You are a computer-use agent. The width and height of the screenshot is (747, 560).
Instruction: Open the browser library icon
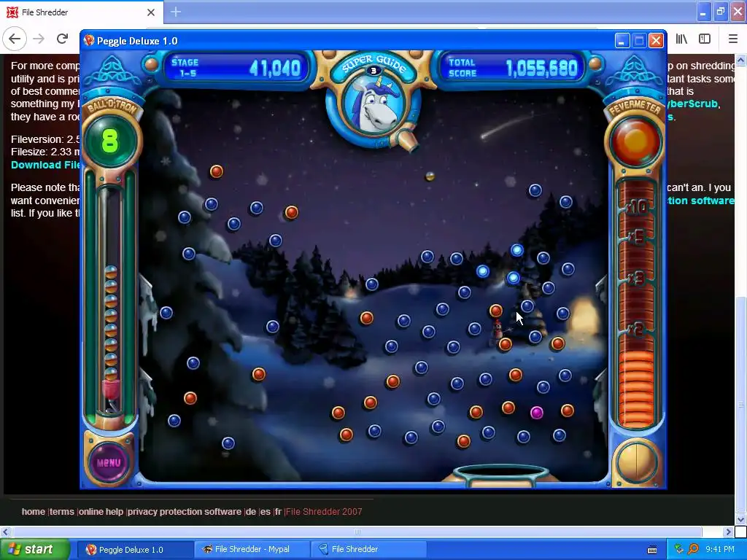(x=681, y=39)
